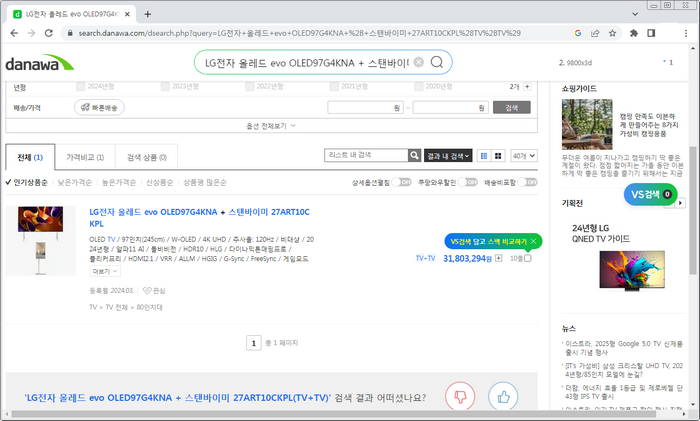Switch to list view layout icon

[484, 156]
